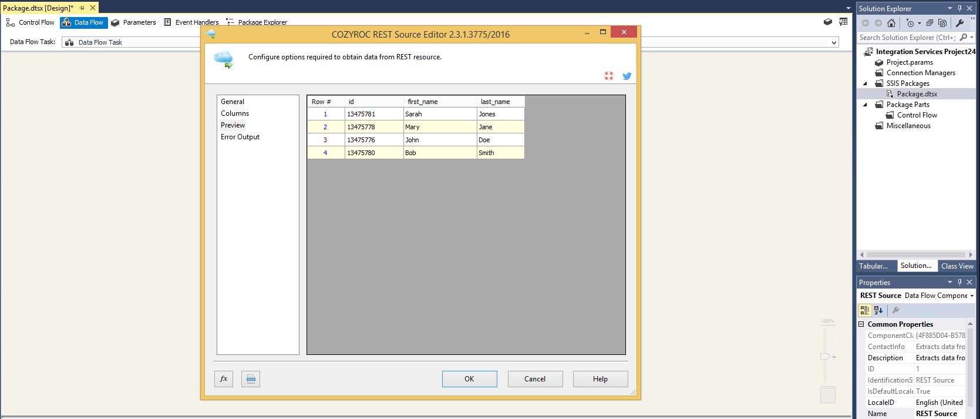This screenshot has height=419, width=980.
Task: Collapse the SSIS Packages tree node
Action: point(865,83)
